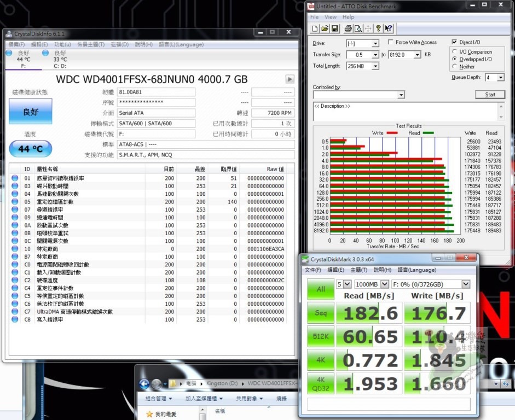
Task: Click the Explorer Back arrow button
Action: pyautogui.click(x=144, y=383)
